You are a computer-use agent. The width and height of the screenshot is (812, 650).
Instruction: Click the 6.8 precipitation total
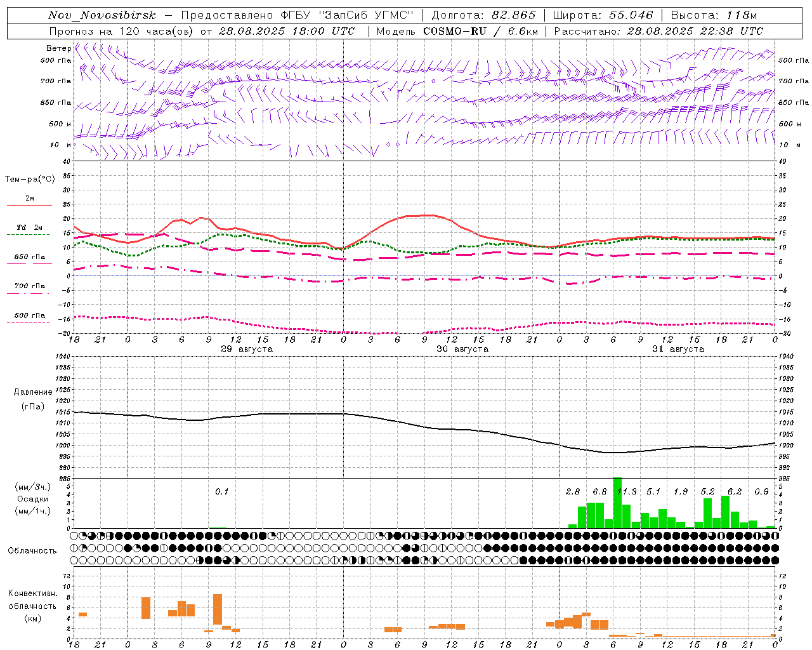click(x=599, y=491)
